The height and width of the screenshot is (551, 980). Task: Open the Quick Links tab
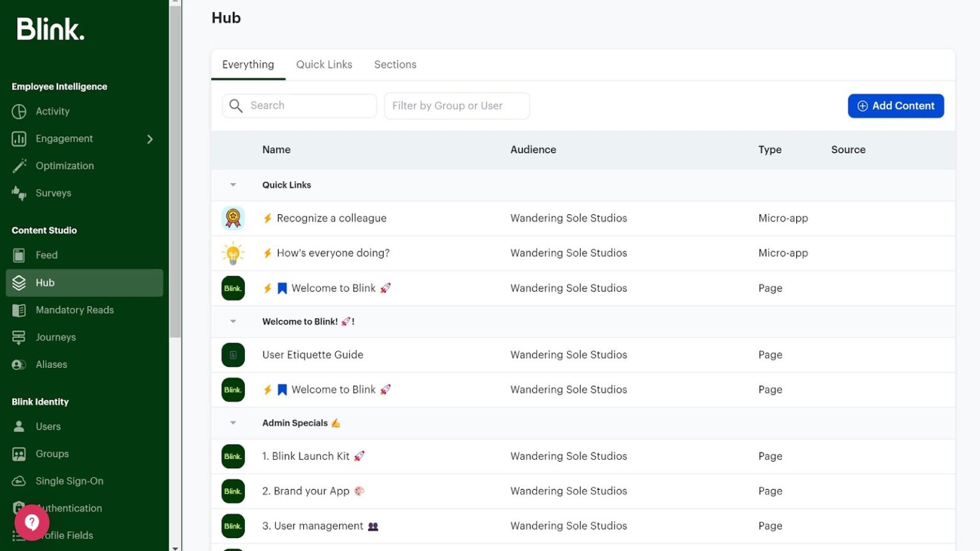point(324,64)
